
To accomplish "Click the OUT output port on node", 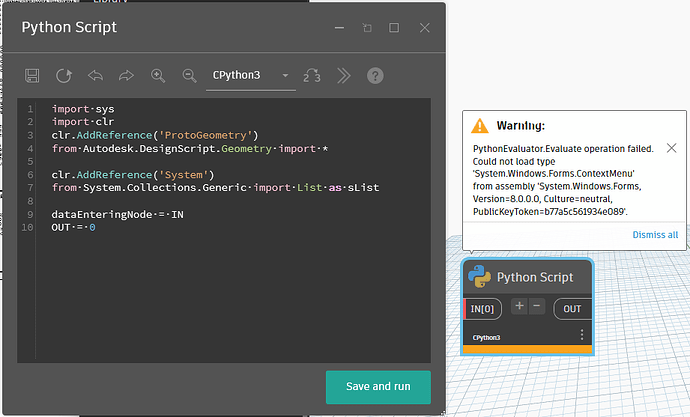I will coord(572,309).
